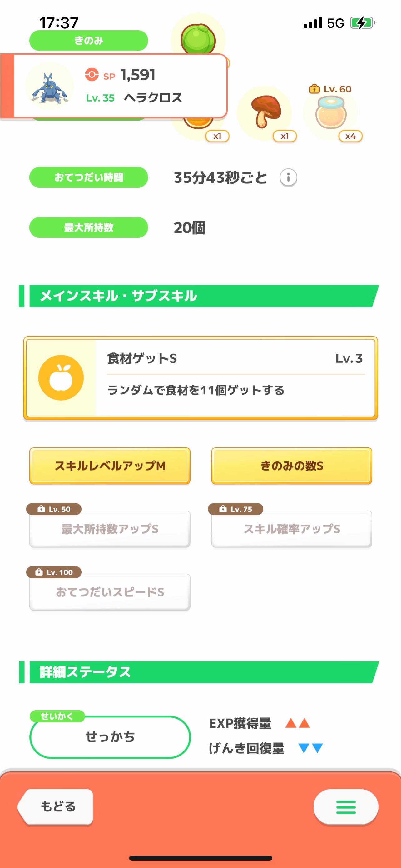Tap the Pokéball SP icon
This screenshot has width=401, height=868.
point(92,75)
